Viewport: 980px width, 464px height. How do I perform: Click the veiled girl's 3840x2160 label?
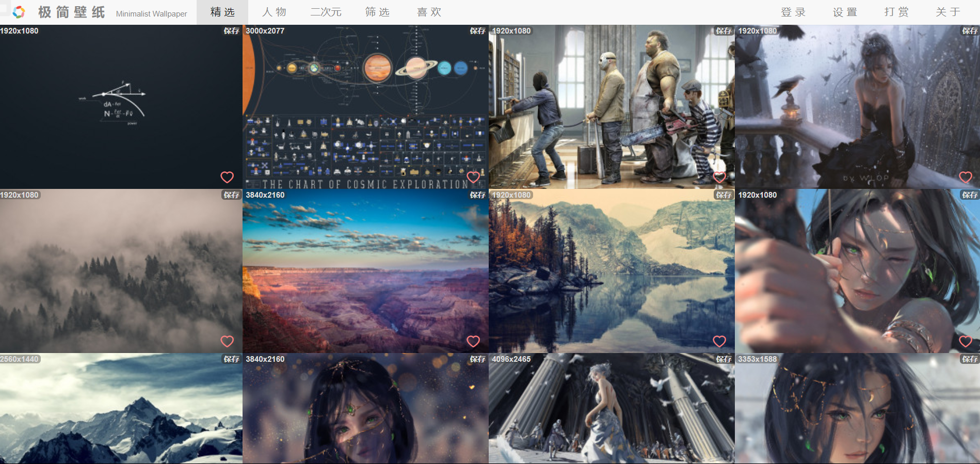coord(265,359)
